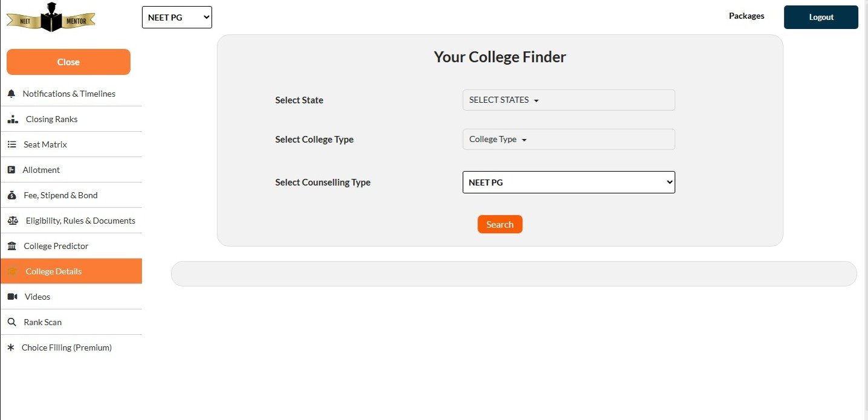
Task: Open the Select Counselling Type combo box
Action: [x=568, y=183]
